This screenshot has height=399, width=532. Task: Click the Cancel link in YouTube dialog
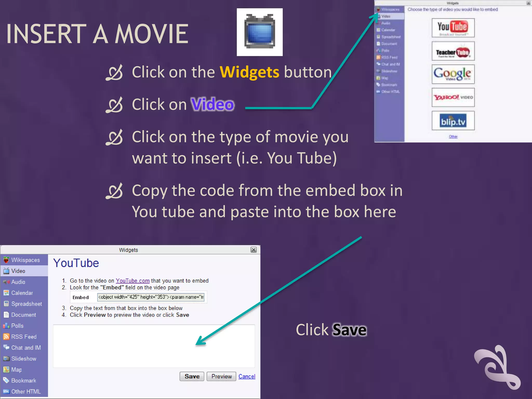tap(247, 376)
